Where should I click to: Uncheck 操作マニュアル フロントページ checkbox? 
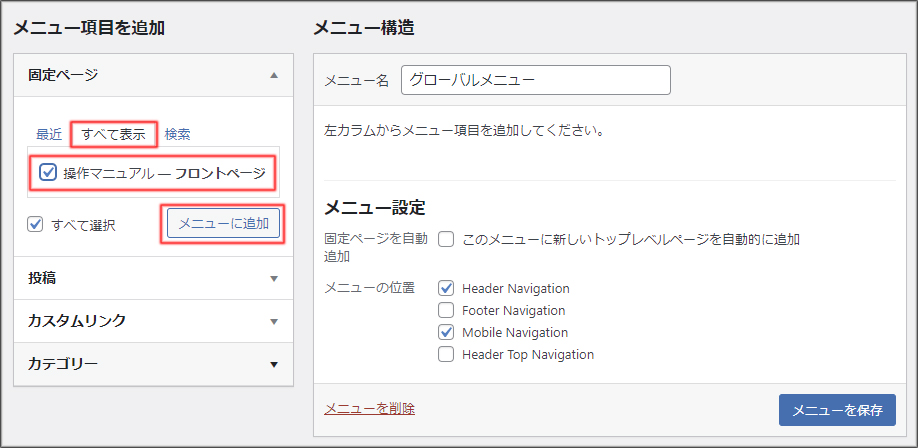point(47,173)
